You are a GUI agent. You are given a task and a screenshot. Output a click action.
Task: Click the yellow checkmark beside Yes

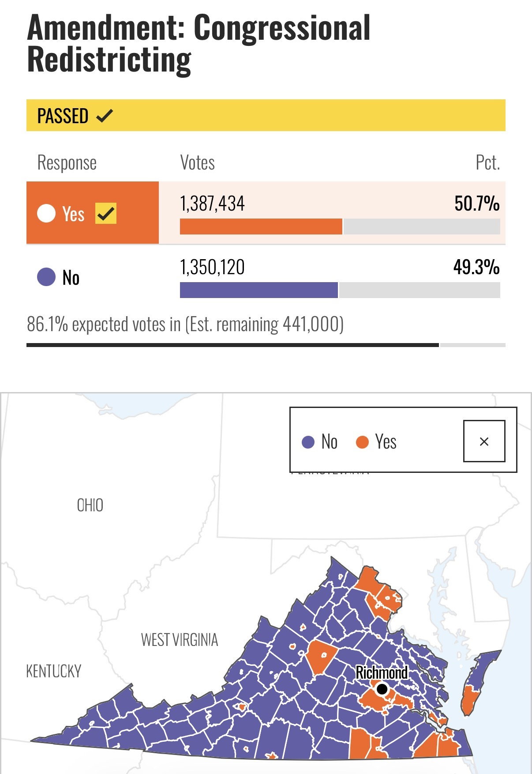pyautogui.click(x=106, y=213)
